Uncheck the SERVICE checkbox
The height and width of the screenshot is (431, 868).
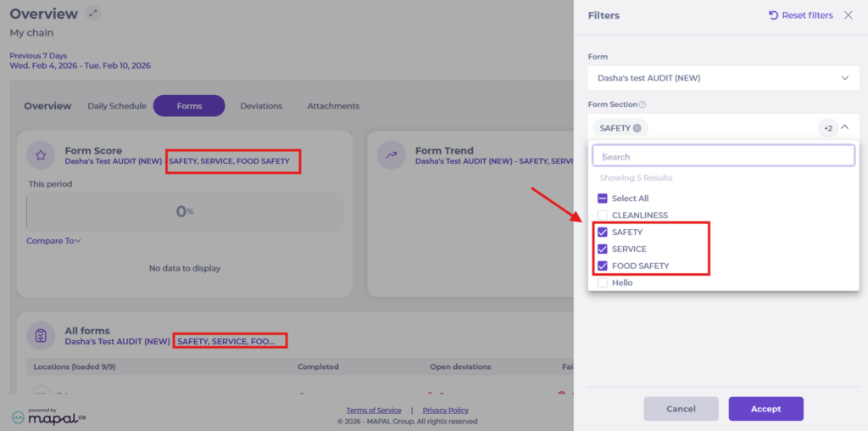tap(603, 249)
